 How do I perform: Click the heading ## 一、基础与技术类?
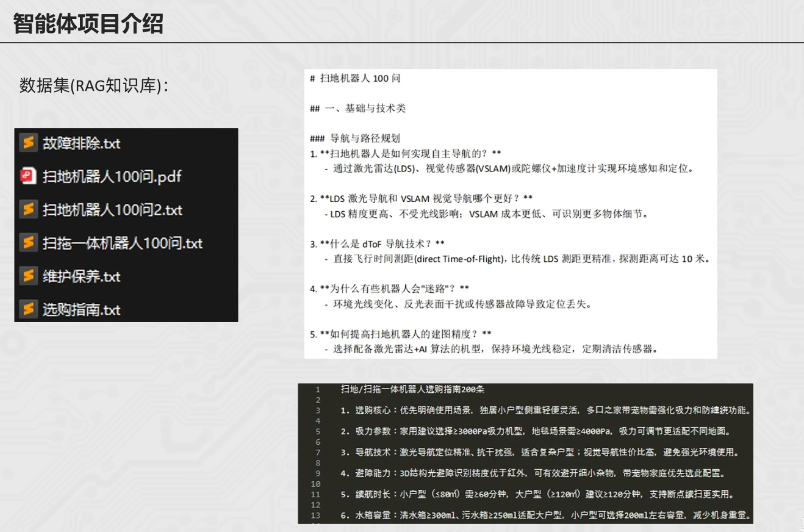click(357, 109)
